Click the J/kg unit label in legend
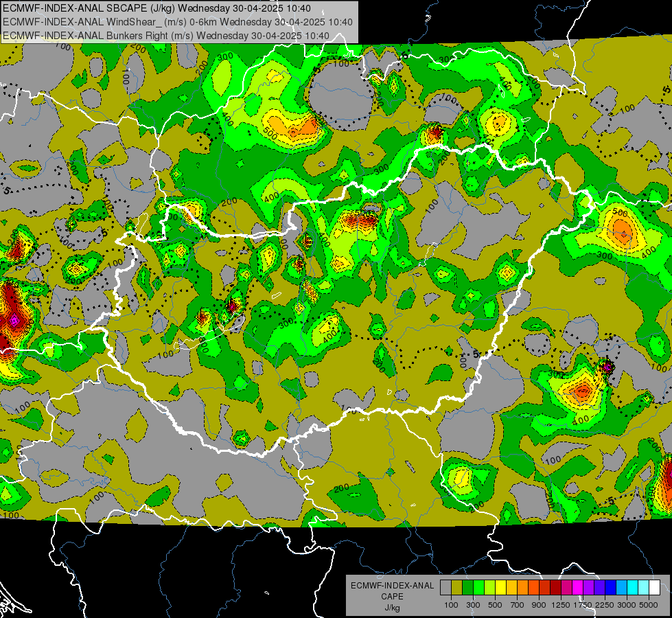This screenshot has height=618, width=672. tap(393, 608)
